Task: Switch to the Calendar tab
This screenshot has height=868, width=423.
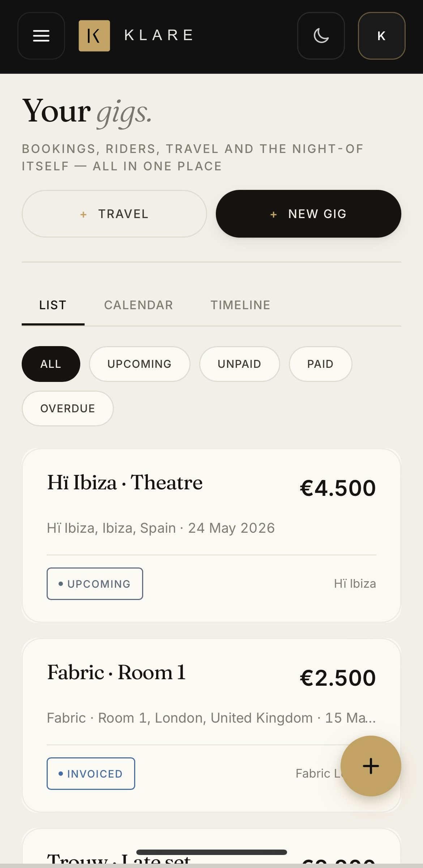Action: tap(138, 305)
